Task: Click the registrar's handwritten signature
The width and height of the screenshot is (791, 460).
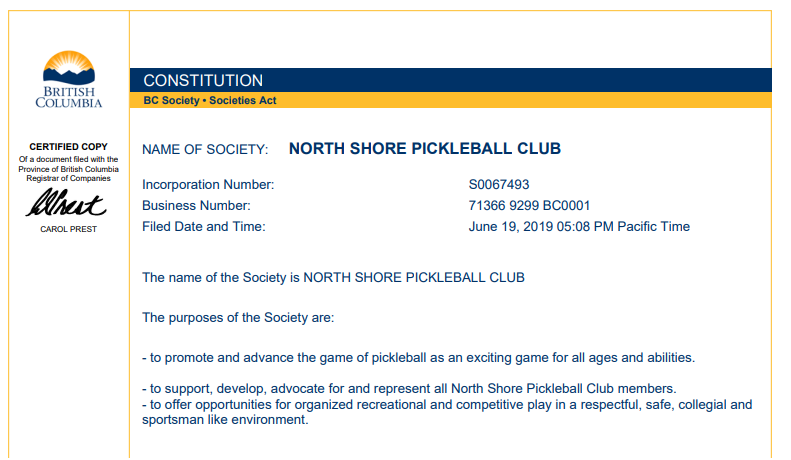Action: pos(67,205)
